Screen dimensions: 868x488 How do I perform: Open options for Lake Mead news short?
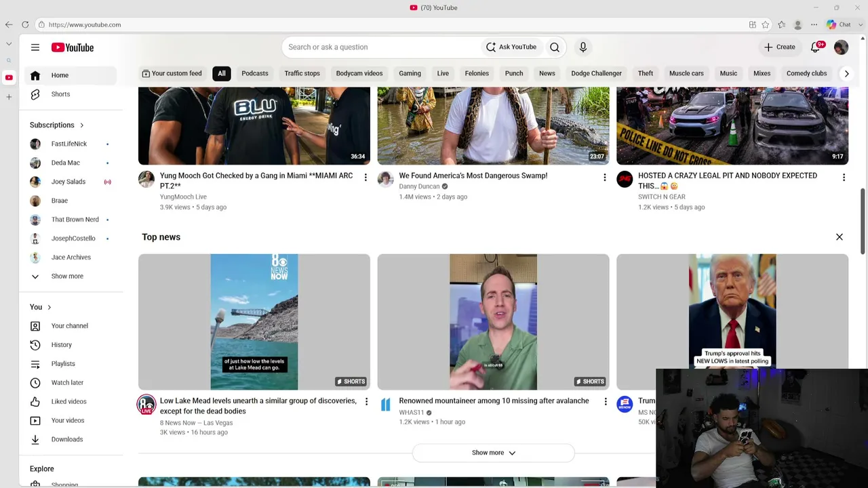pos(366,402)
